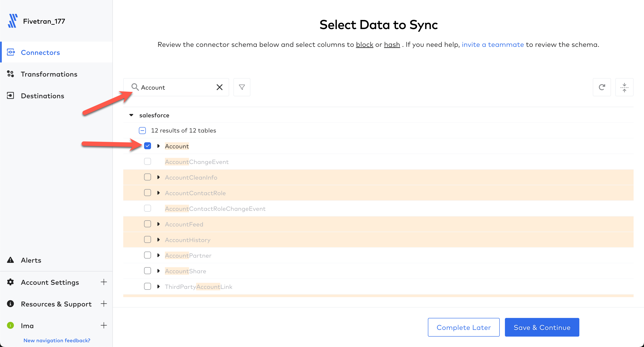Open the Destinations menu item
This screenshot has height=347, width=644.
[43, 96]
